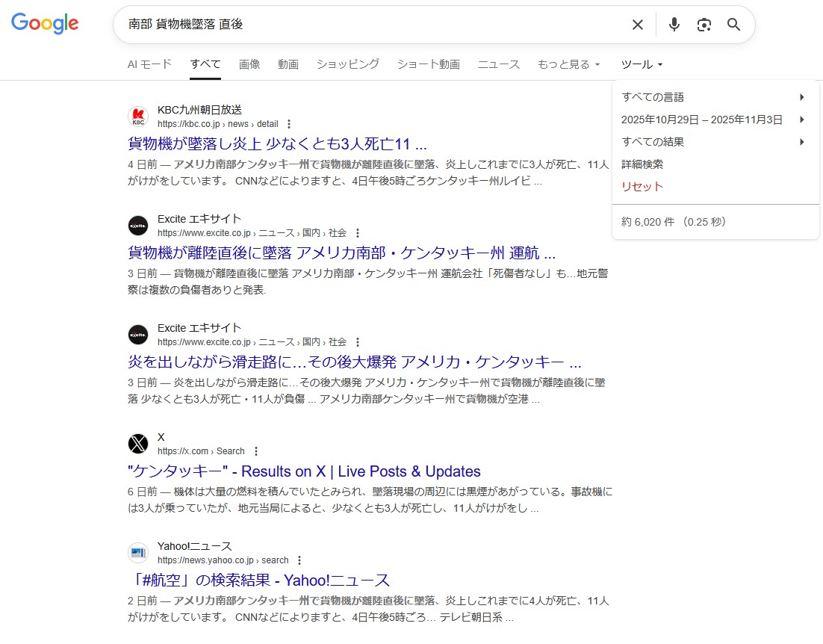Open the date range 2025年10月29日 filter dropdown
This screenshot has width=823, height=644.
point(713,120)
